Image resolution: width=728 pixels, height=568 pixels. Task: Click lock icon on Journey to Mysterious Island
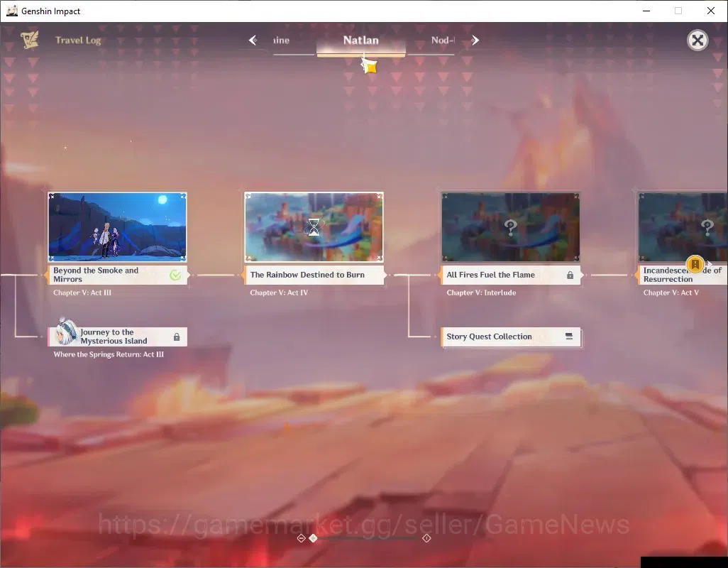click(177, 337)
